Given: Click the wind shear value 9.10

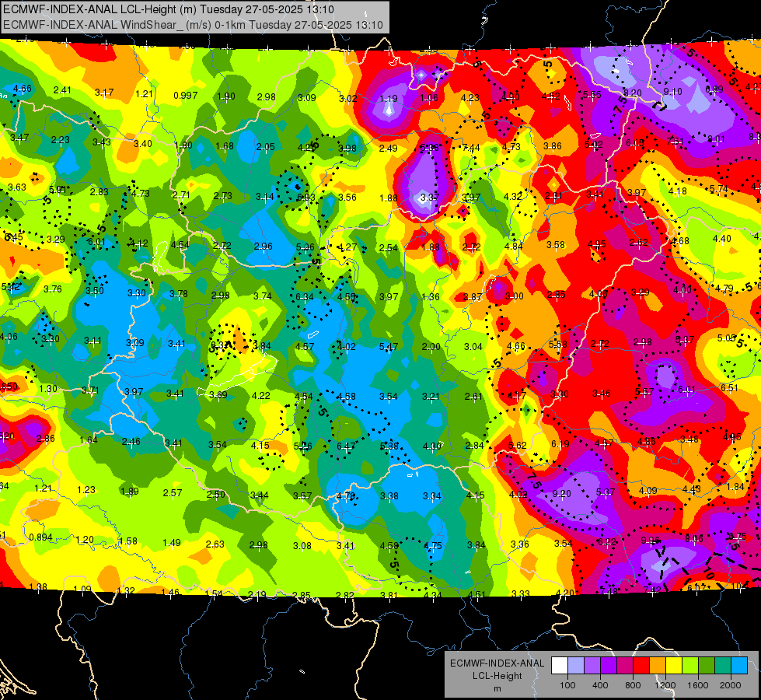Looking at the screenshot, I should click(x=672, y=91).
